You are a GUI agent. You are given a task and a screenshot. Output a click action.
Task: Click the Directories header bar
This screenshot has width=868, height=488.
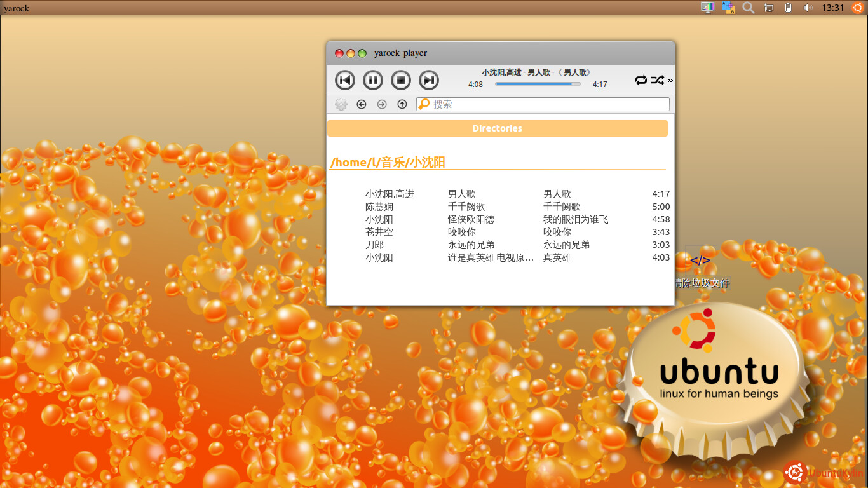(x=497, y=128)
